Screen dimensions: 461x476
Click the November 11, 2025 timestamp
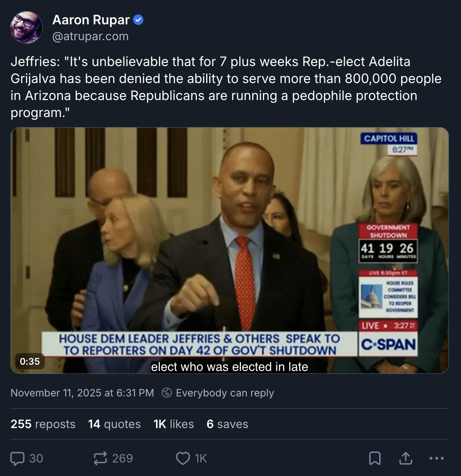pos(82,393)
